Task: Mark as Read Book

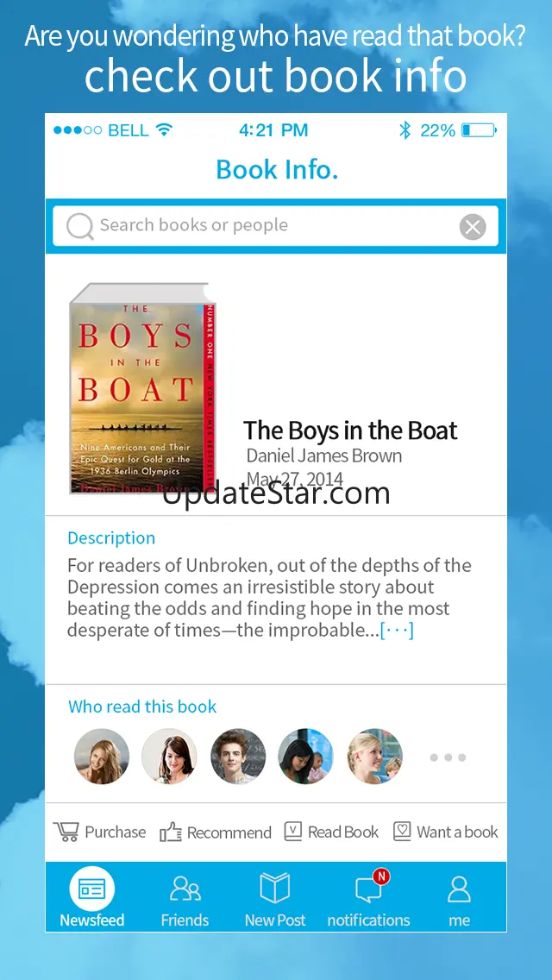Action: pos(331,832)
